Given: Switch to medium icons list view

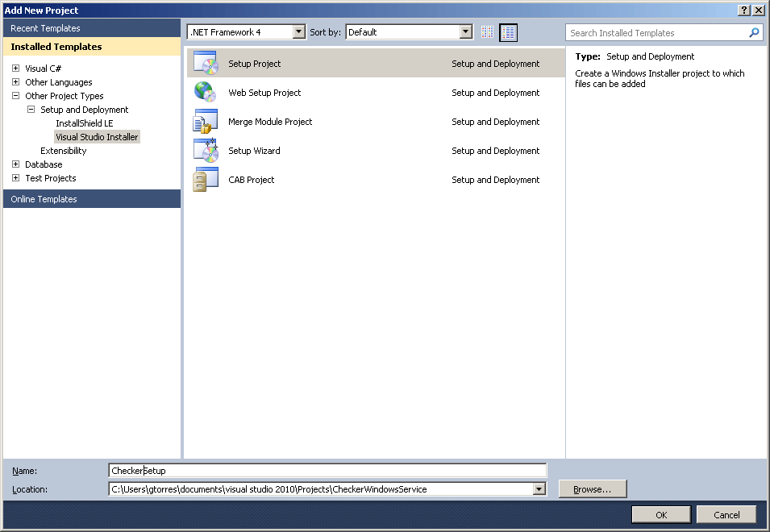Looking at the screenshot, I should tap(508, 32).
